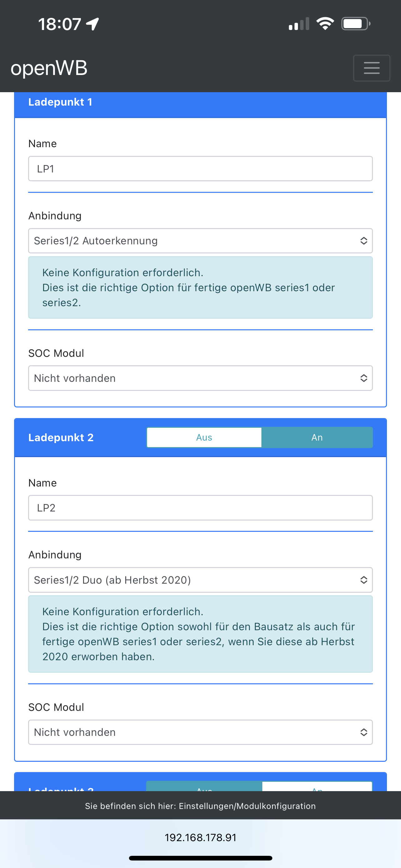Tap the location arrow icon
401x868 pixels.
point(92,24)
